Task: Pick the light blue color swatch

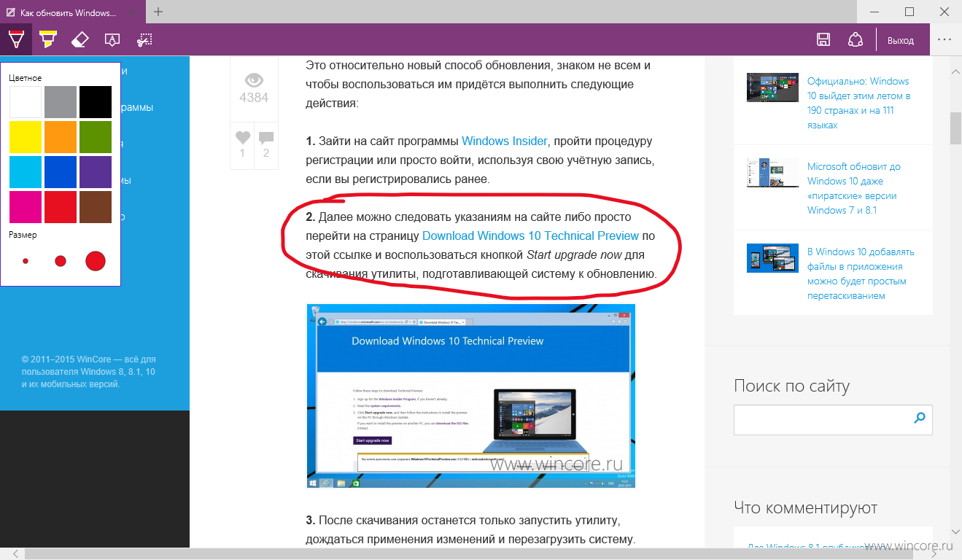Action: [x=26, y=172]
